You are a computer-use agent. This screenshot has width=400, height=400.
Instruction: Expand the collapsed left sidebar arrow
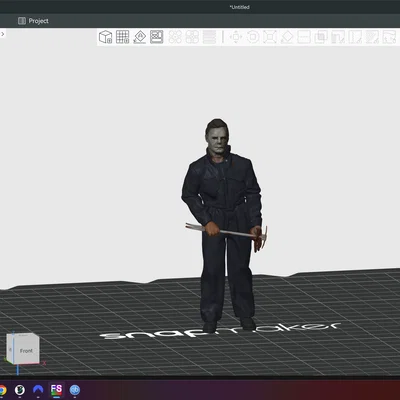[x=3, y=34]
